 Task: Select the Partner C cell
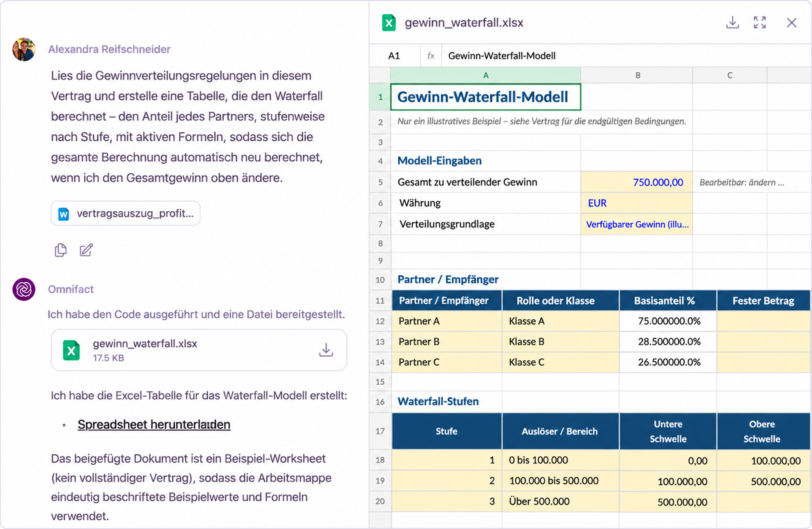click(x=447, y=362)
